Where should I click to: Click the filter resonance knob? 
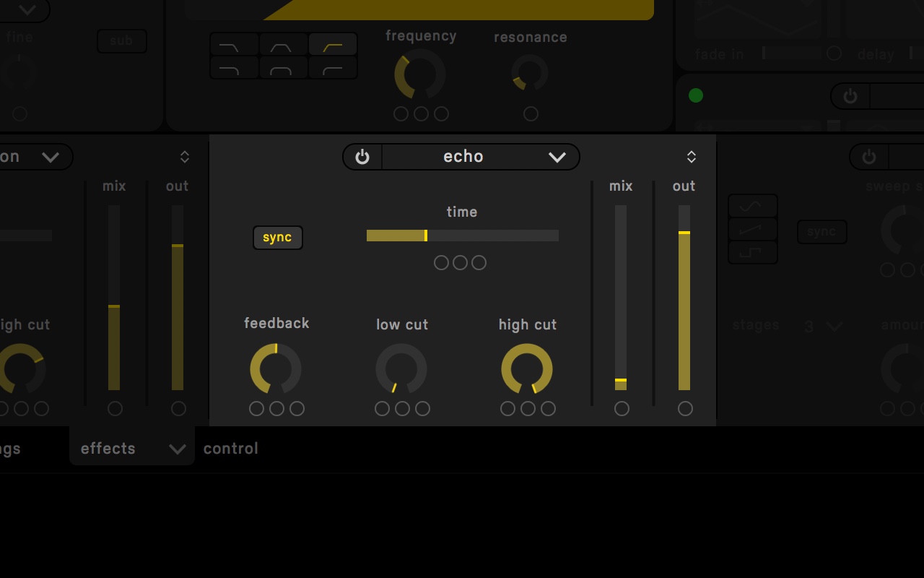pyautogui.click(x=530, y=74)
